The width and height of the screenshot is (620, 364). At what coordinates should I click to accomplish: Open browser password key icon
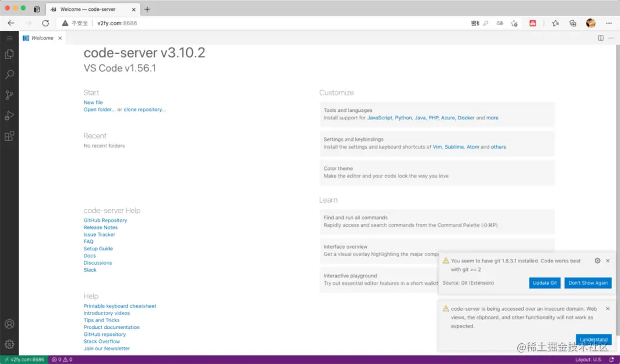(x=486, y=24)
